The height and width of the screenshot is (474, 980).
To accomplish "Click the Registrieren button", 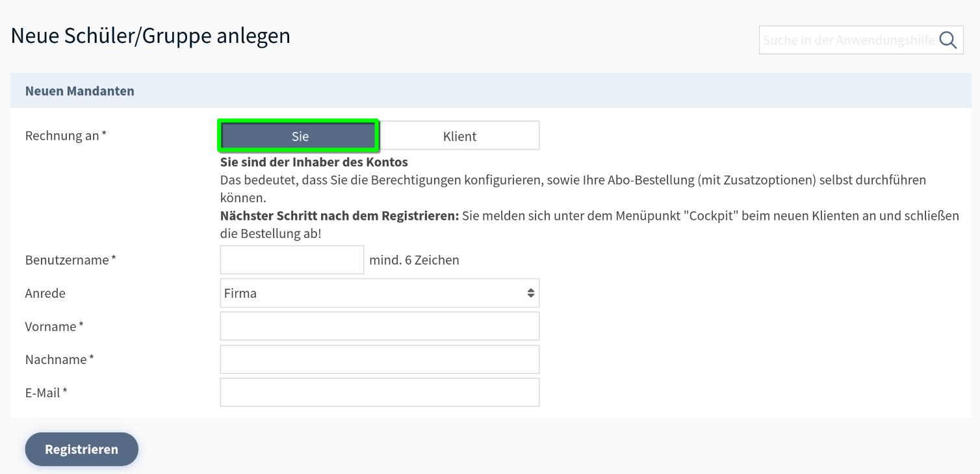I will (82, 449).
